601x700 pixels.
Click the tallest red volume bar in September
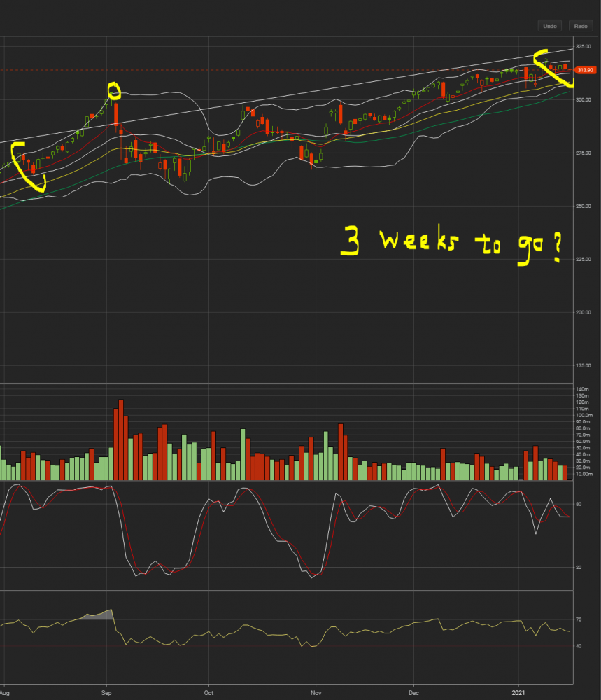point(121,440)
